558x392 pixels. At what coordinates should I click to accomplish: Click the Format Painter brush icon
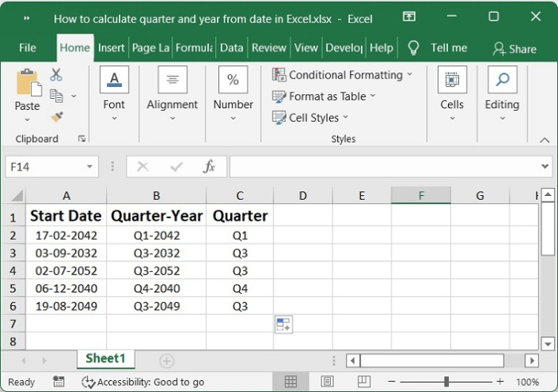[56, 116]
